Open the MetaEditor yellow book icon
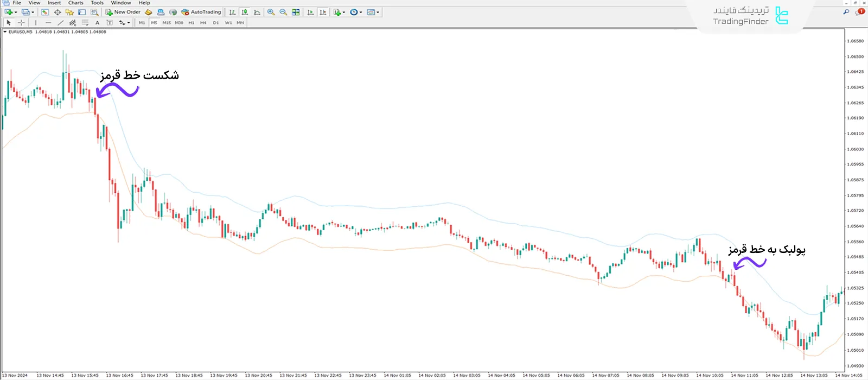Viewport: 868px width, 380px height. [x=148, y=12]
